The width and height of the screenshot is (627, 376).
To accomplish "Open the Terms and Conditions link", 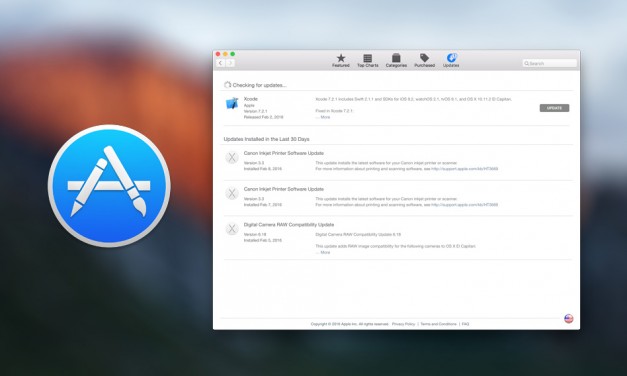I will point(438,324).
